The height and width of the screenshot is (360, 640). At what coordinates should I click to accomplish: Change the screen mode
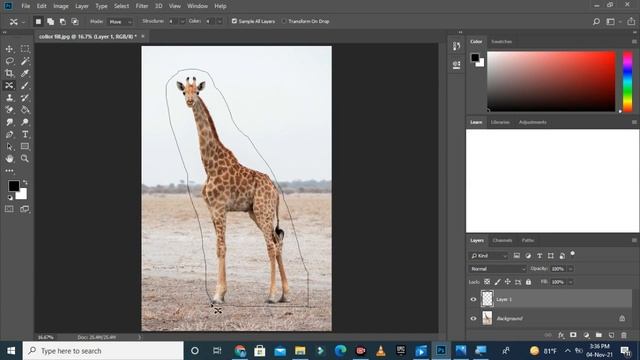(x=25, y=209)
